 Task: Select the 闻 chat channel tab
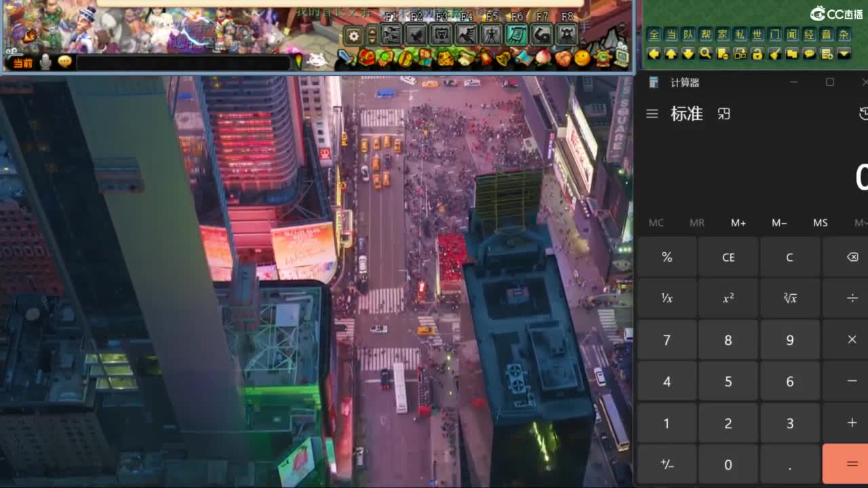click(x=792, y=35)
